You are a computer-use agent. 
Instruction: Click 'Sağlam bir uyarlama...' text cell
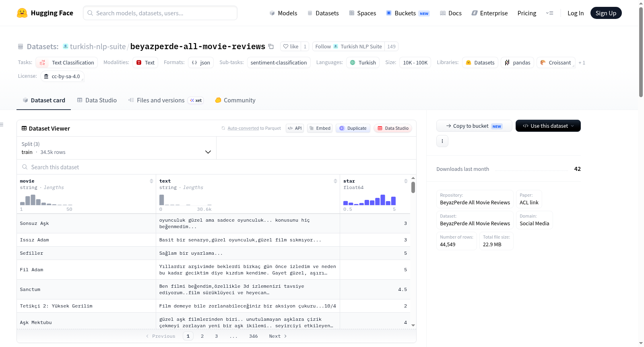[248, 253]
